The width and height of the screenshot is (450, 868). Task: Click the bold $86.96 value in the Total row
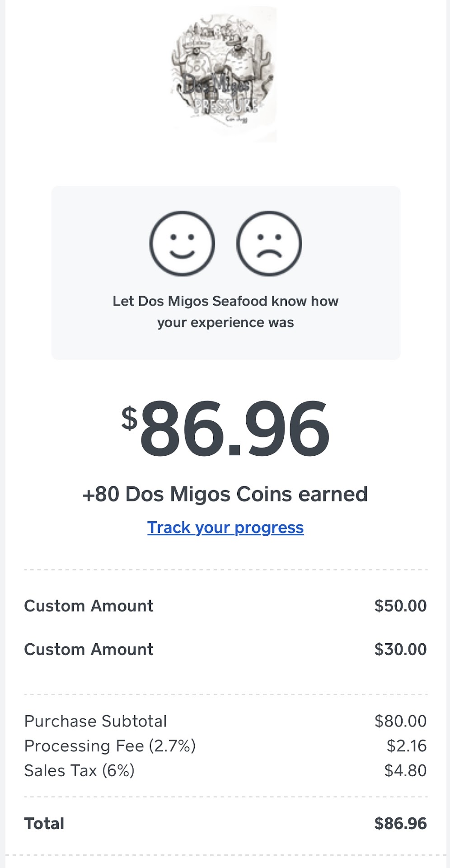coord(400,824)
